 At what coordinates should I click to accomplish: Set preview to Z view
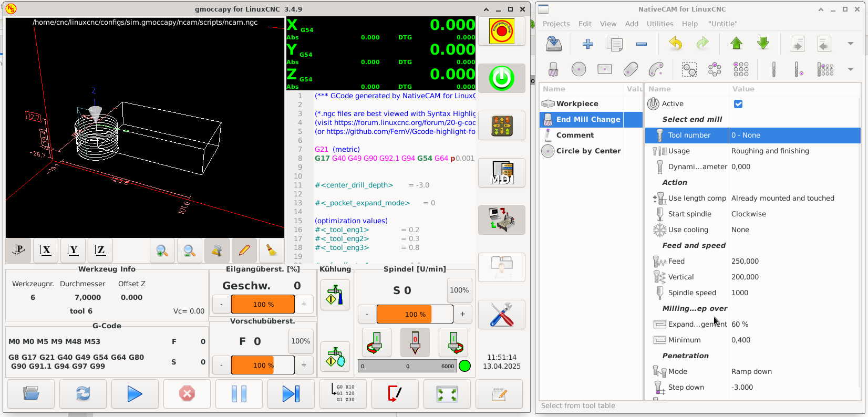(100, 251)
